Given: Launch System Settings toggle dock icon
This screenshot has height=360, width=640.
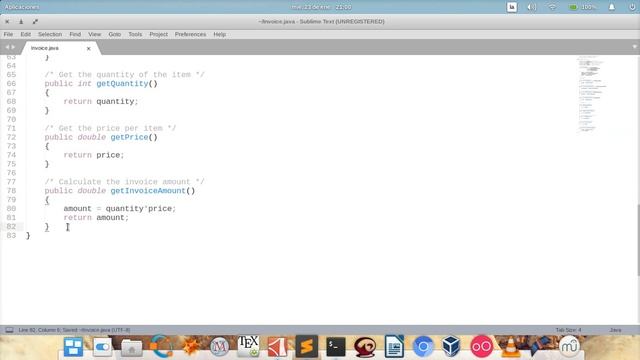Looking at the screenshot, I should (102, 347).
